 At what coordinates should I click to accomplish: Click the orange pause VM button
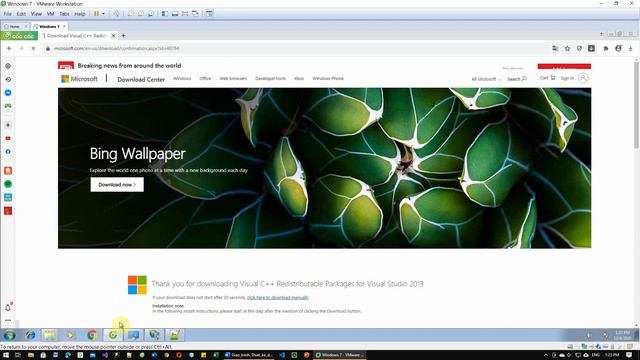click(96, 13)
